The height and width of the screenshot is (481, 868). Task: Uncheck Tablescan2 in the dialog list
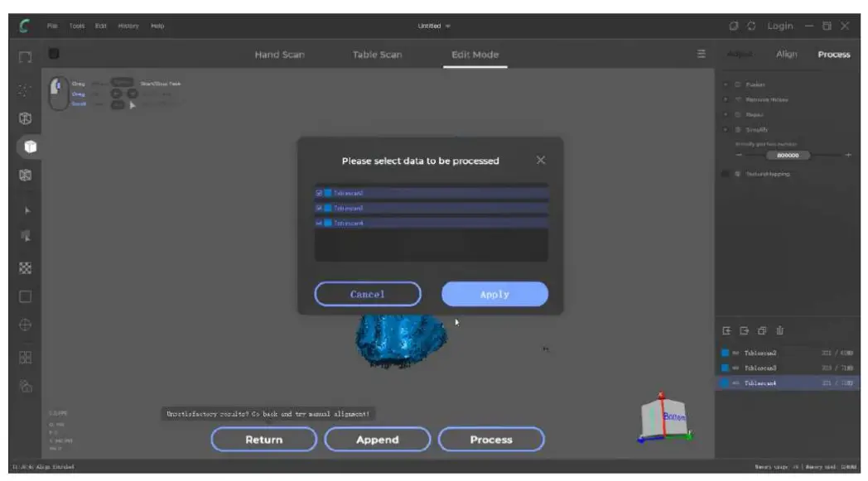tap(319, 193)
